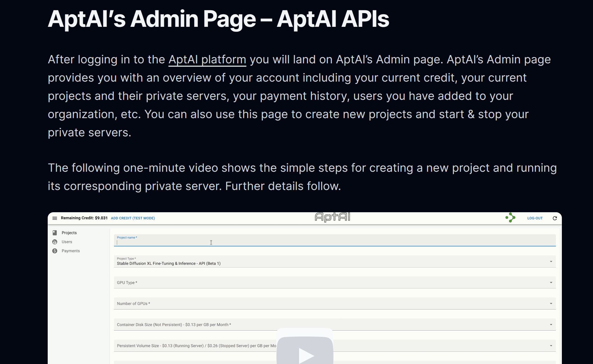Click the Users sidebar icon
Viewport: 593px width, 364px height.
tap(55, 242)
